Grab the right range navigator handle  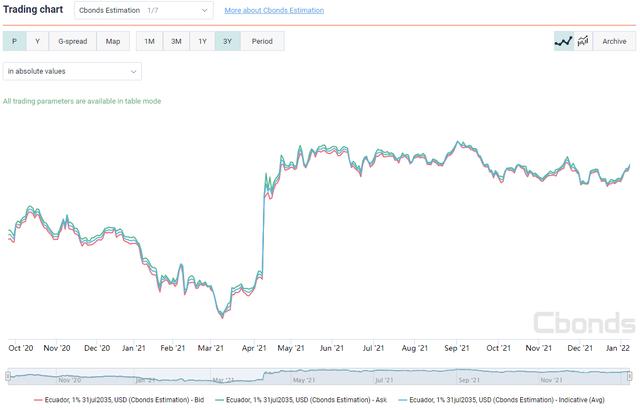point(629,376)
